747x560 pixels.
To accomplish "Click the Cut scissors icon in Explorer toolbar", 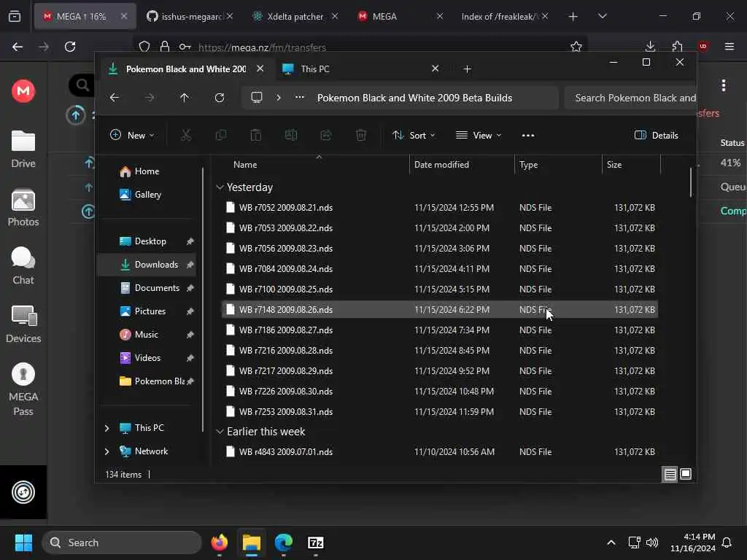I will pyautogui.click(x=186, y=135).
